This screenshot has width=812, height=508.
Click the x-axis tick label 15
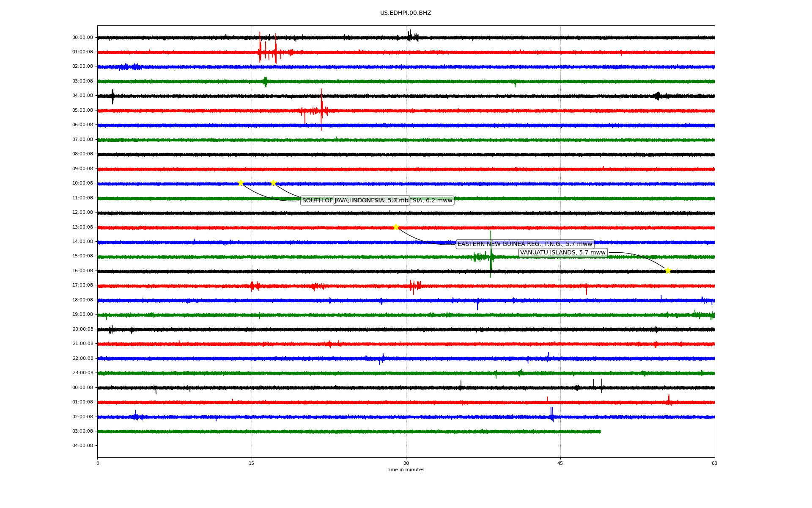252,464
